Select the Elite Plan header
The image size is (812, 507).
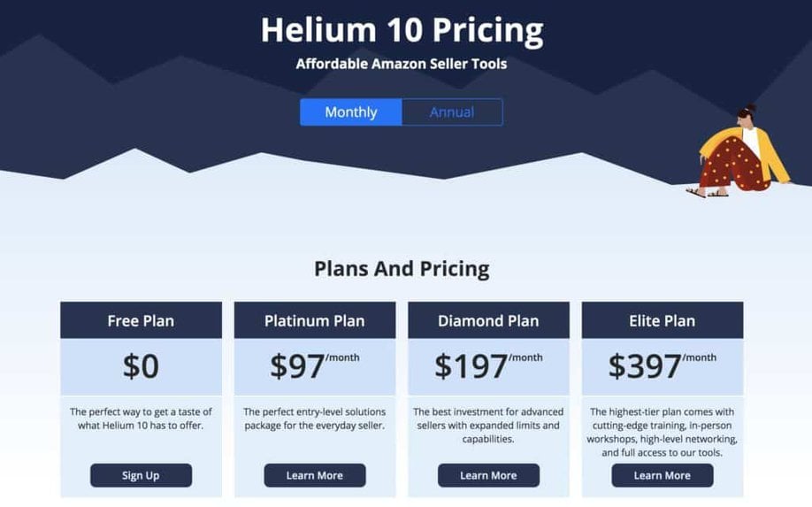663,320
